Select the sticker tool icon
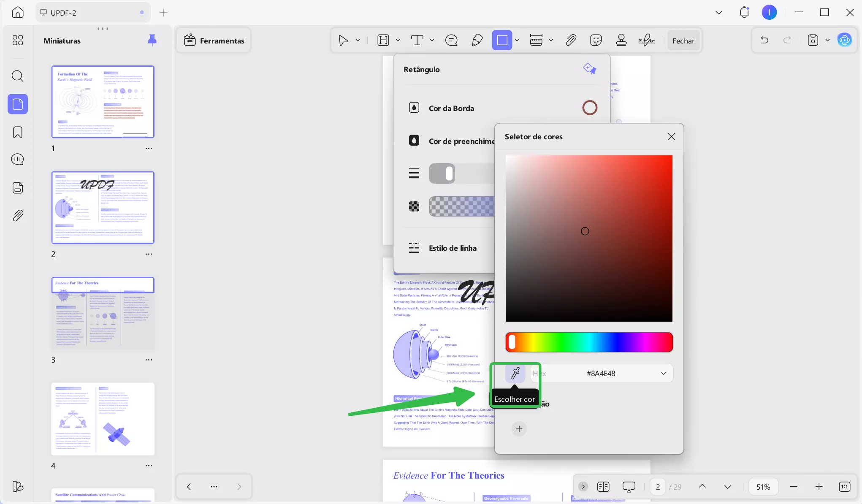Screen dimensions: 862x504 point(596,41)
